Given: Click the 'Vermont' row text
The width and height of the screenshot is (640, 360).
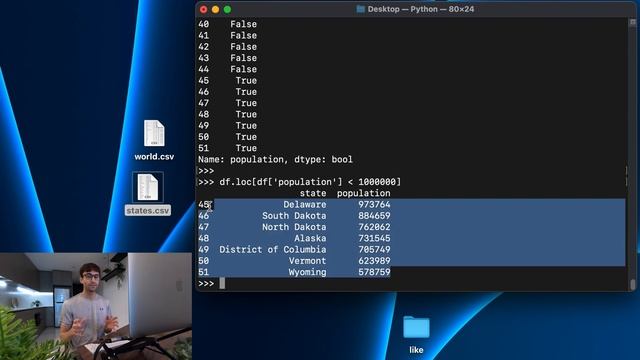Looking at the screenshot, I should pos(308,261).
